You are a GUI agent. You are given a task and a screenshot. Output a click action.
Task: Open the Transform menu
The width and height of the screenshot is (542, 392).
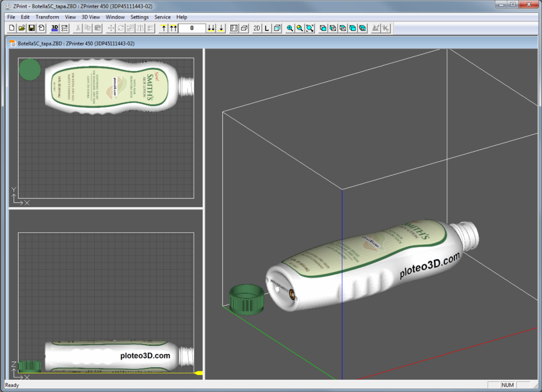(47, 17)
